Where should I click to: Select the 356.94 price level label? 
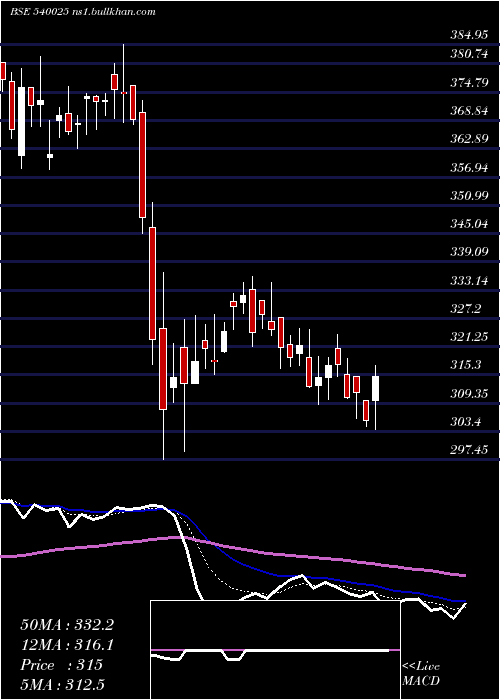click(469, 168)
